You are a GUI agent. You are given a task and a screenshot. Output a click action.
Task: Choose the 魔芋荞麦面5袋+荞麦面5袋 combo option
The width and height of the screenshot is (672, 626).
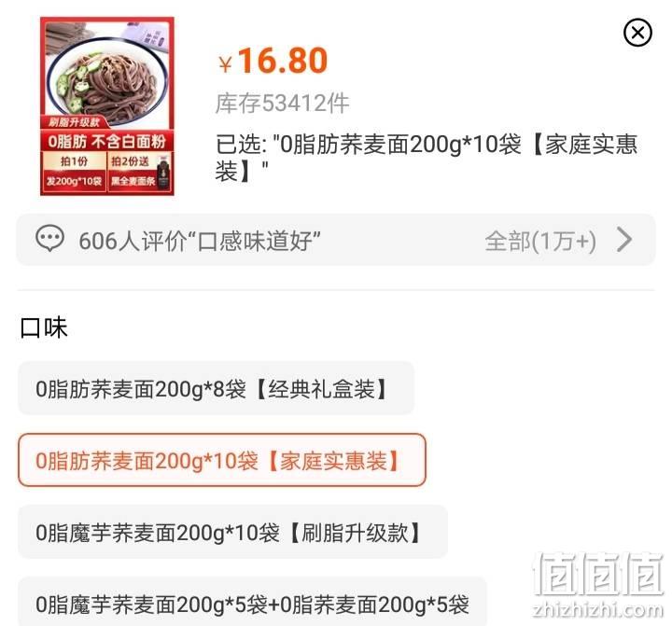tap(252, 602)
